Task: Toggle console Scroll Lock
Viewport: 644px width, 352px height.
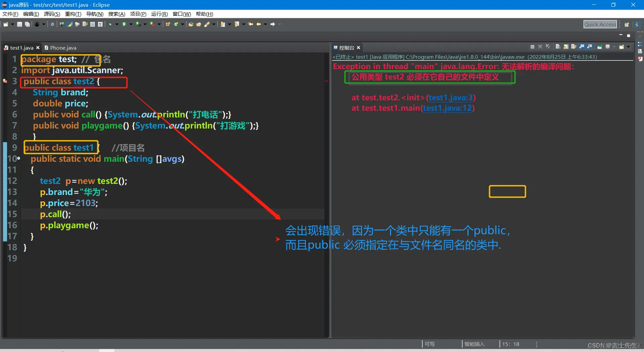Action: coord(566,47)
